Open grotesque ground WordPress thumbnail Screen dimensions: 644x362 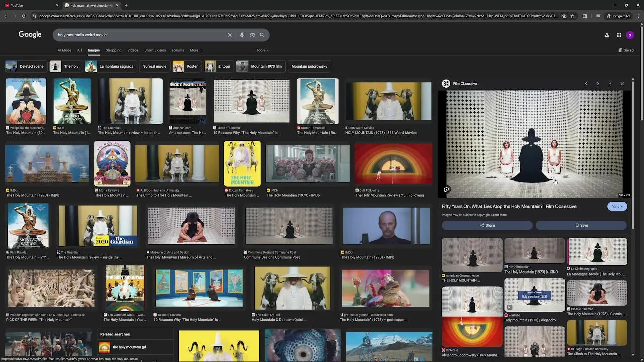point(385,288)
